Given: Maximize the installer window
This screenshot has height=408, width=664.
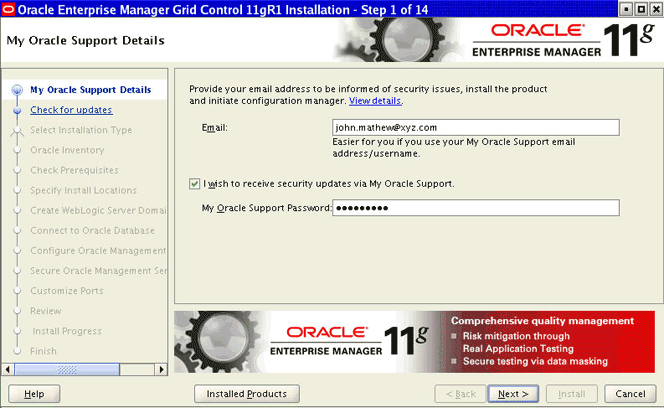Looking at the screenshot, I should [x=641, y=9].
